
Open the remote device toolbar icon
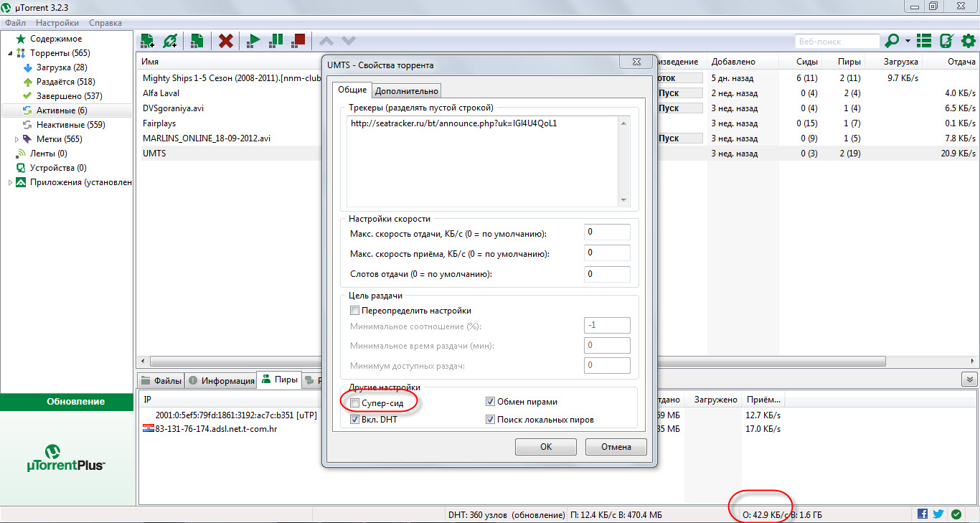point(946,41)
